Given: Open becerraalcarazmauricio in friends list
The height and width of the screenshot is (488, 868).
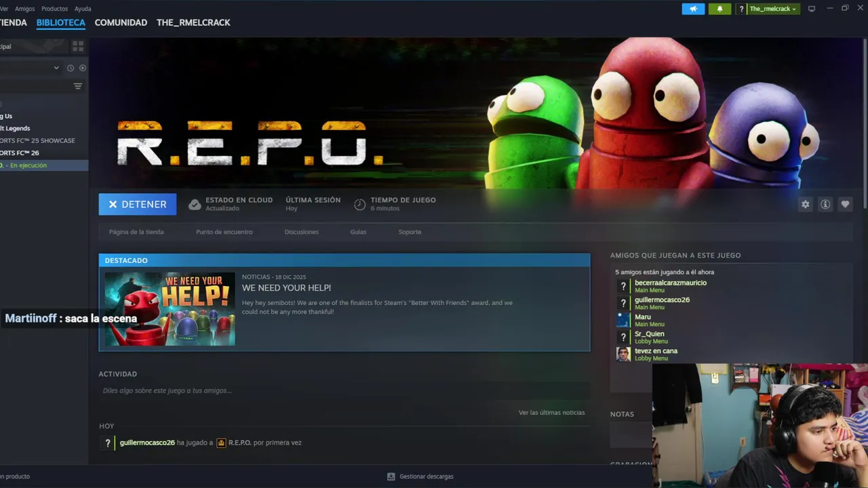Looking at the screenshot, I should 670,283.
